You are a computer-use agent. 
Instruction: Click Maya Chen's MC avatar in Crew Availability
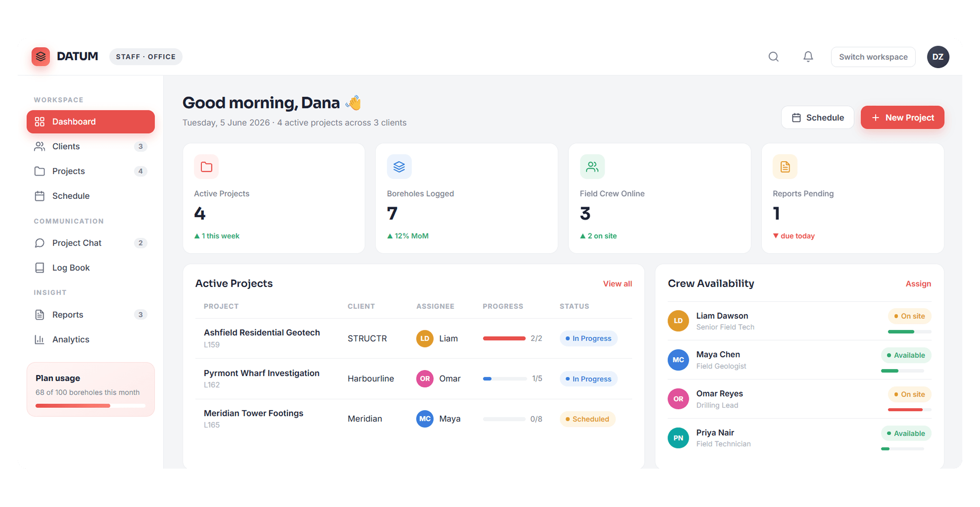[678, 360]
